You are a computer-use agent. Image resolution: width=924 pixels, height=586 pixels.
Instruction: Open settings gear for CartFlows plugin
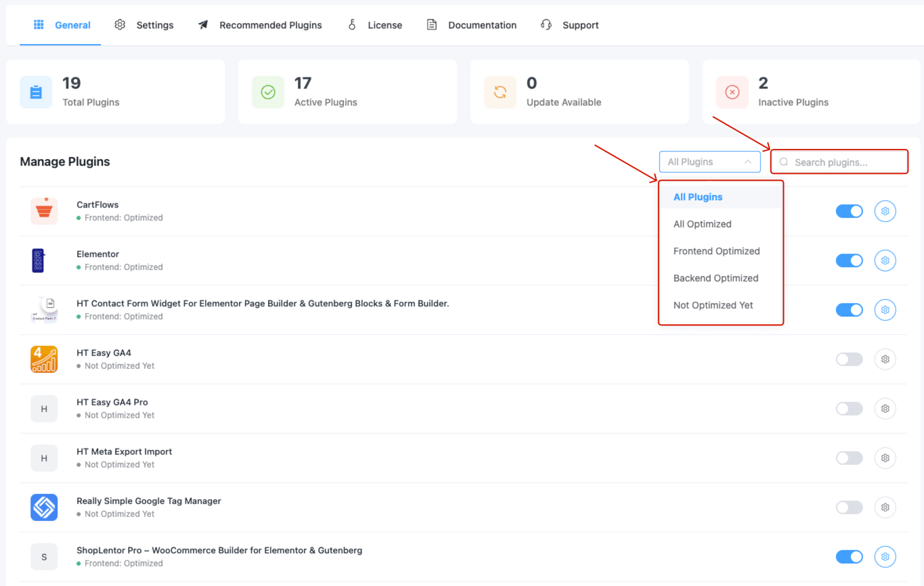(885, 211)
